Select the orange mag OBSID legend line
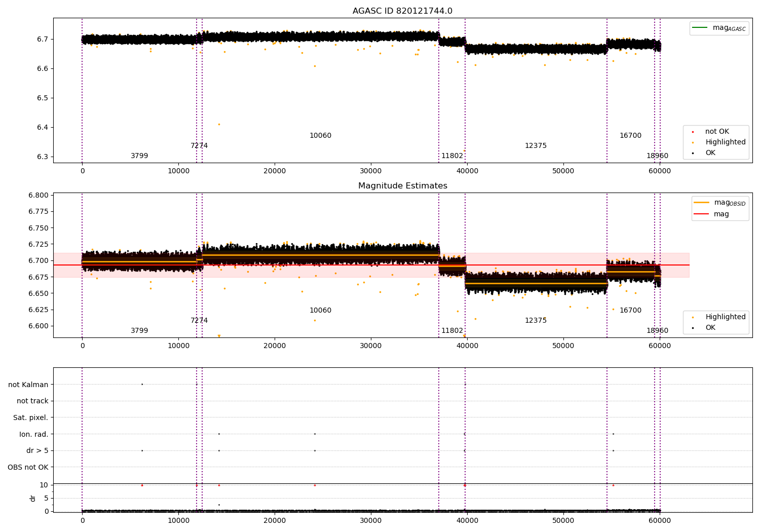760x532 pixels. (702, 203)
